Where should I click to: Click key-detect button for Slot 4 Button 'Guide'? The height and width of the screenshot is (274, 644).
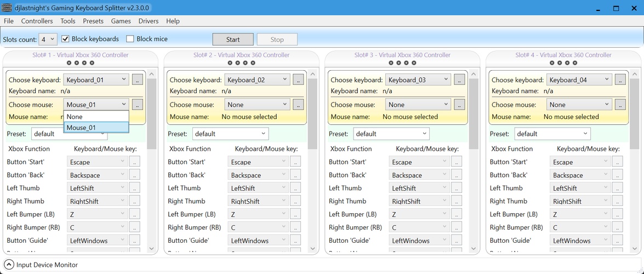click(618, 241)
